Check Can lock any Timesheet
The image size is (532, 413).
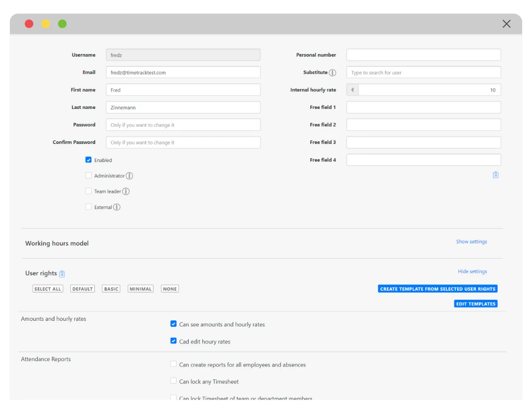pyautogui.click(x=173, y=381)
